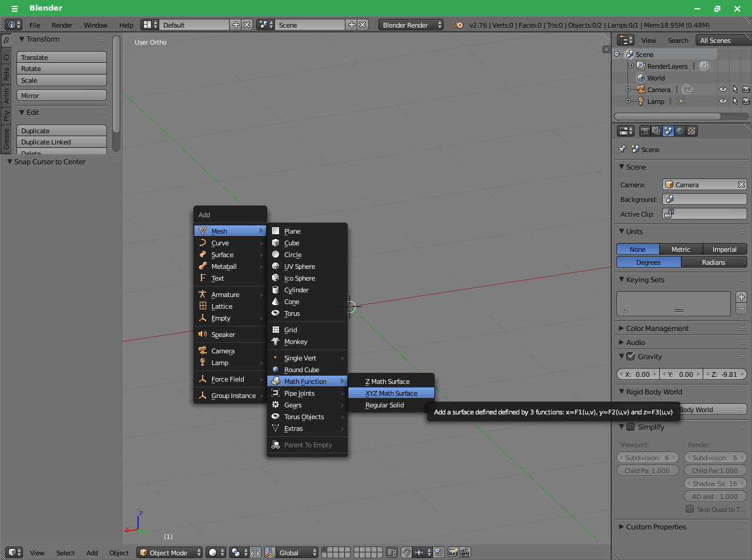Image resolution: width=752 pixels, height=560 pixels.
Task: Select Regular Solid menu entry
Action: (x=391, y=405)
